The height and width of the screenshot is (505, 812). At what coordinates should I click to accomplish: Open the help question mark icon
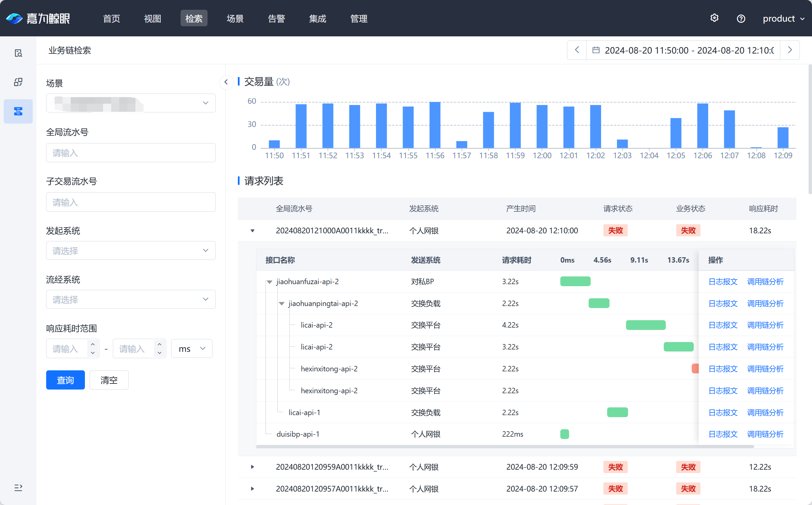pyautogui.click(x=741, y=19)
